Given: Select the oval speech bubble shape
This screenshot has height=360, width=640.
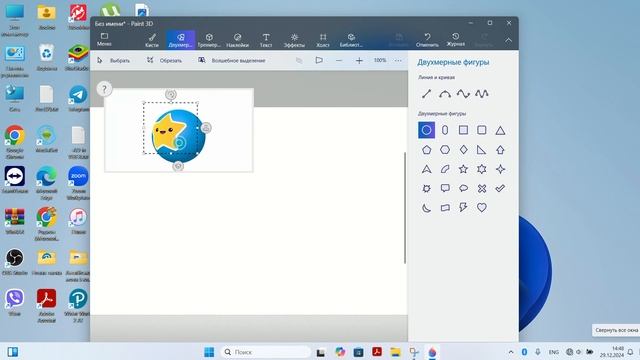Looking at the screenshot, I should click(463, 188).
